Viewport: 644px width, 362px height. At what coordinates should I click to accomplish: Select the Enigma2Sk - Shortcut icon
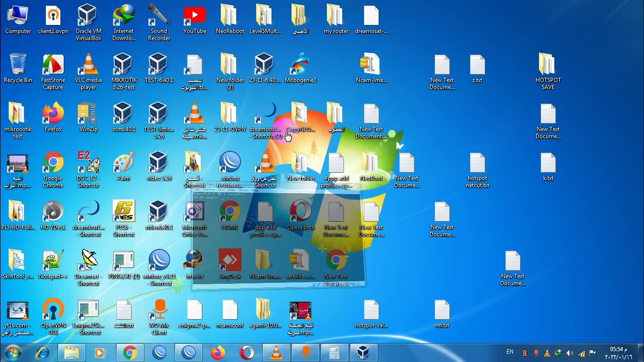(88, 317)
